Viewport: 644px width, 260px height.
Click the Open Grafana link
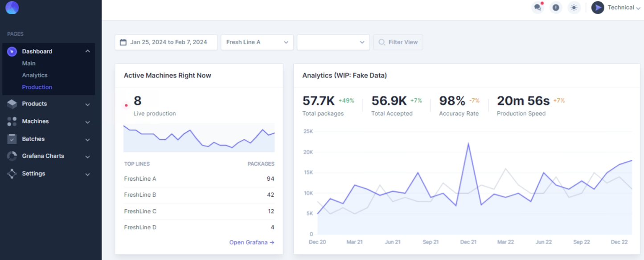pyautogui.click(x=251, y=242)
